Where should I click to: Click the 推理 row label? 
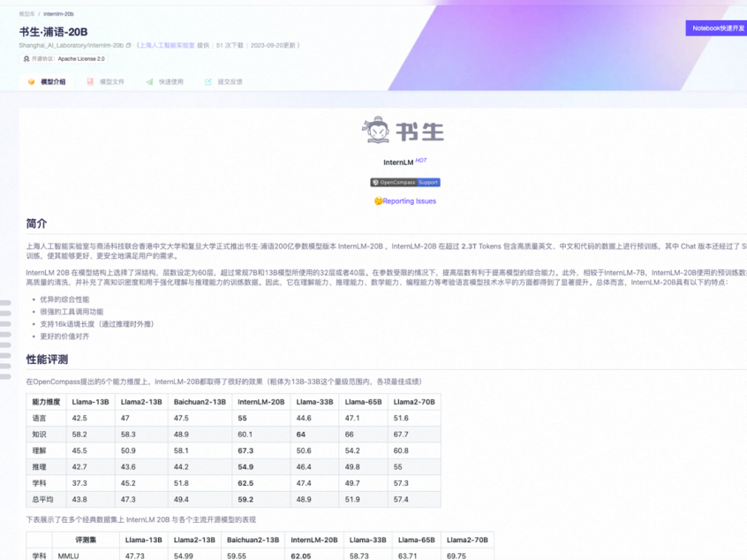tap(39, 467)
